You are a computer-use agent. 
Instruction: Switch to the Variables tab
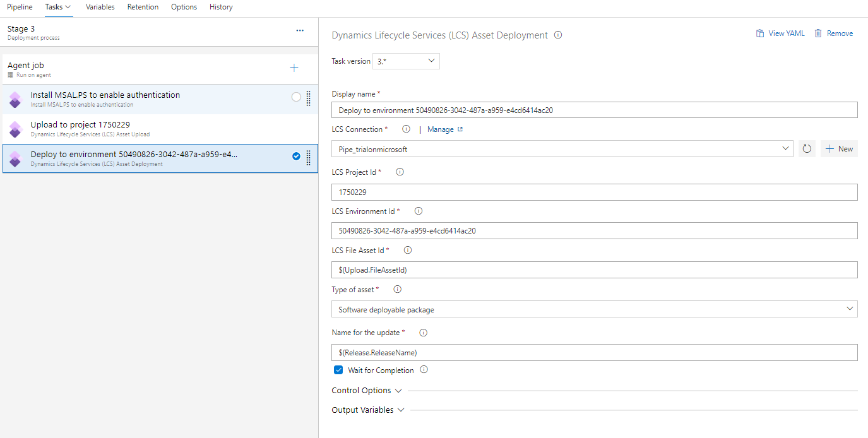click(x=100, y=7)
